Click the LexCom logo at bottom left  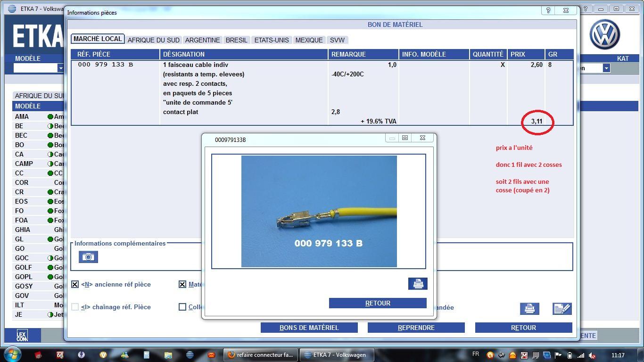pos(22,335)
